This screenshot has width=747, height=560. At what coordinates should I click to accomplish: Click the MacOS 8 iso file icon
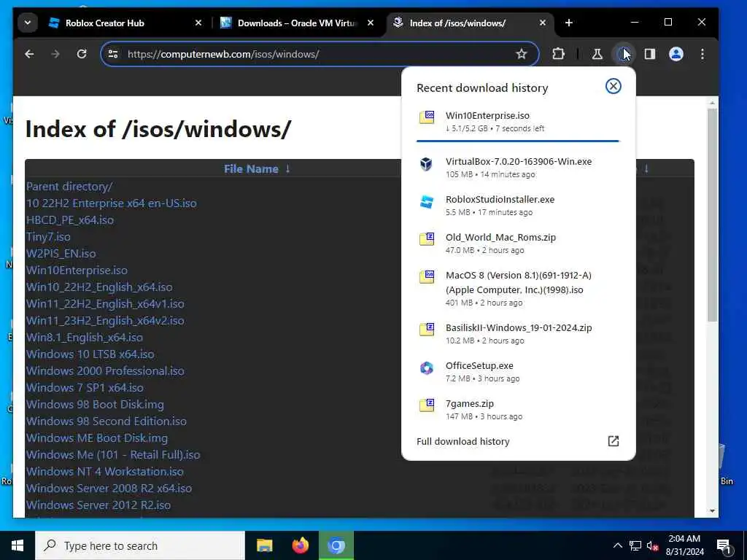coord(427,276)
